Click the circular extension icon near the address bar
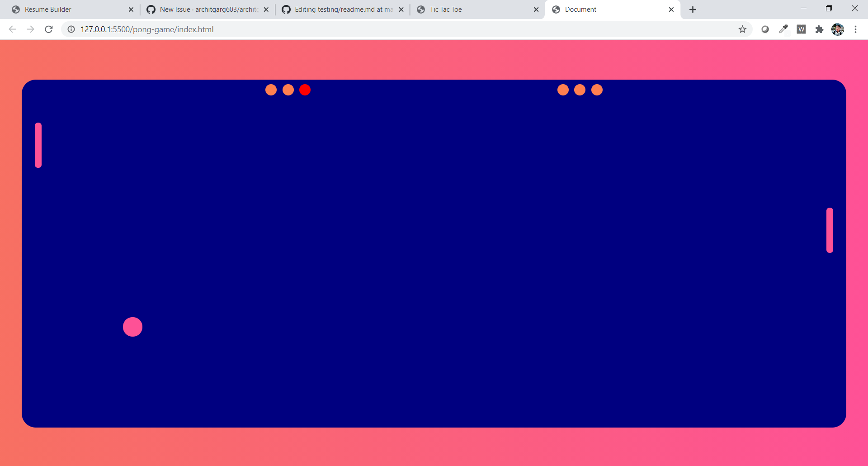The image size is (868, 466). tap(765, 29)
